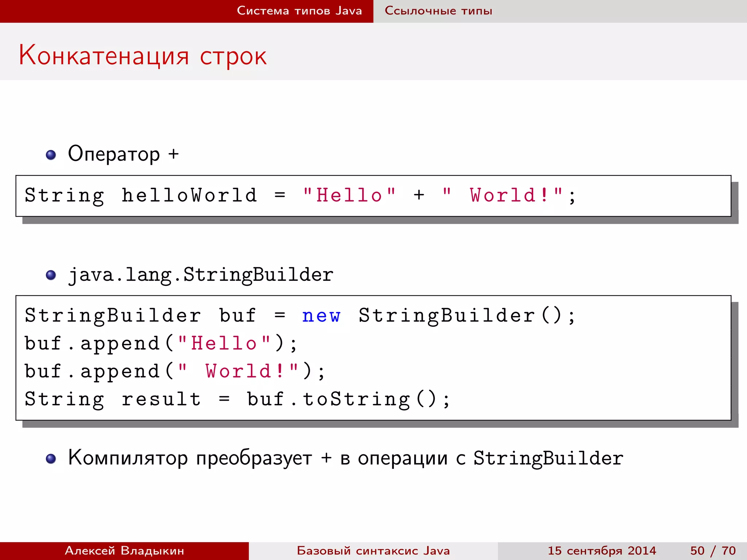The image size is (747, 560).
Task: Click the slide title 'Конкатенация строк'
Action: click(x=143, y=55)
